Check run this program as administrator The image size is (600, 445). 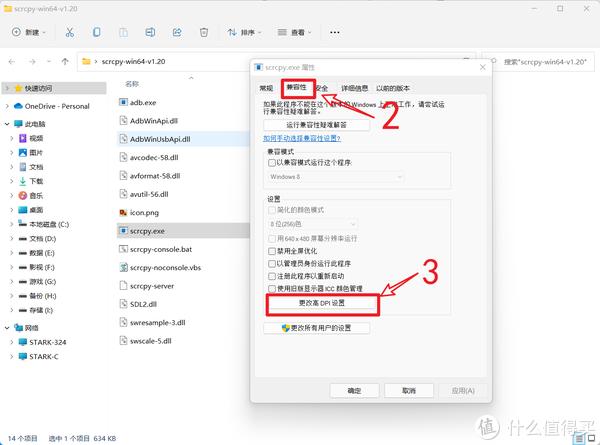[x=272, y=264]
